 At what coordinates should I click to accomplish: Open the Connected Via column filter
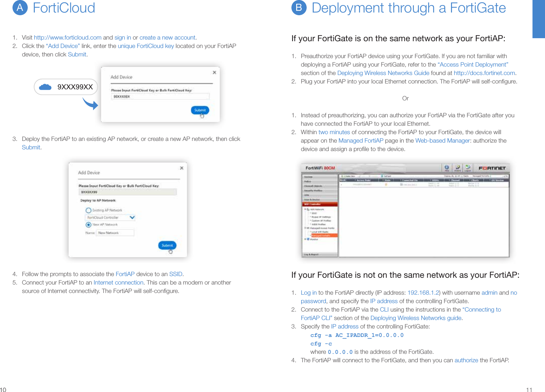coord(400,180)
